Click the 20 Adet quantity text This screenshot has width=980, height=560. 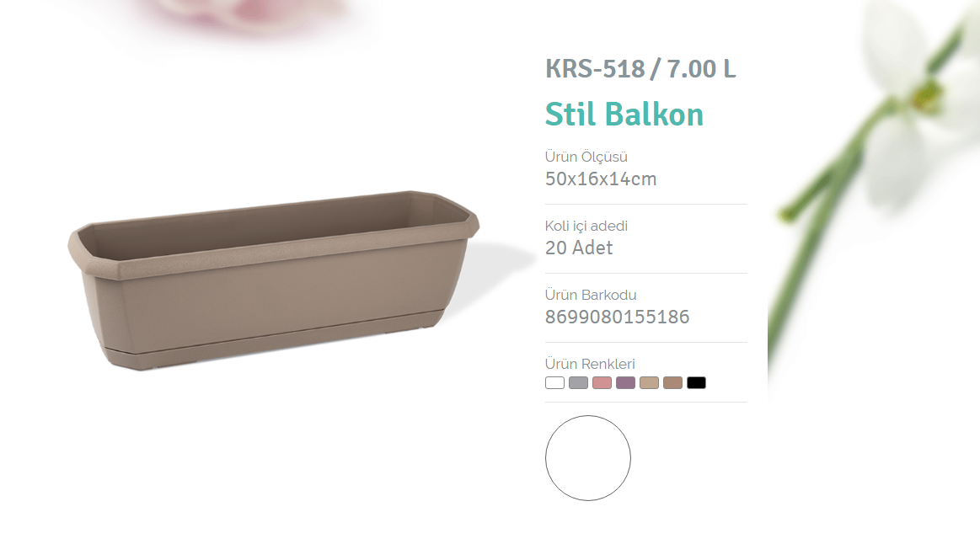click(579, 248)
